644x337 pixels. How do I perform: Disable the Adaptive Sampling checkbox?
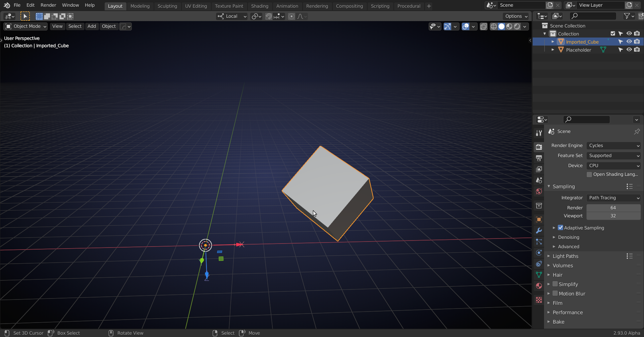(560, 228)
